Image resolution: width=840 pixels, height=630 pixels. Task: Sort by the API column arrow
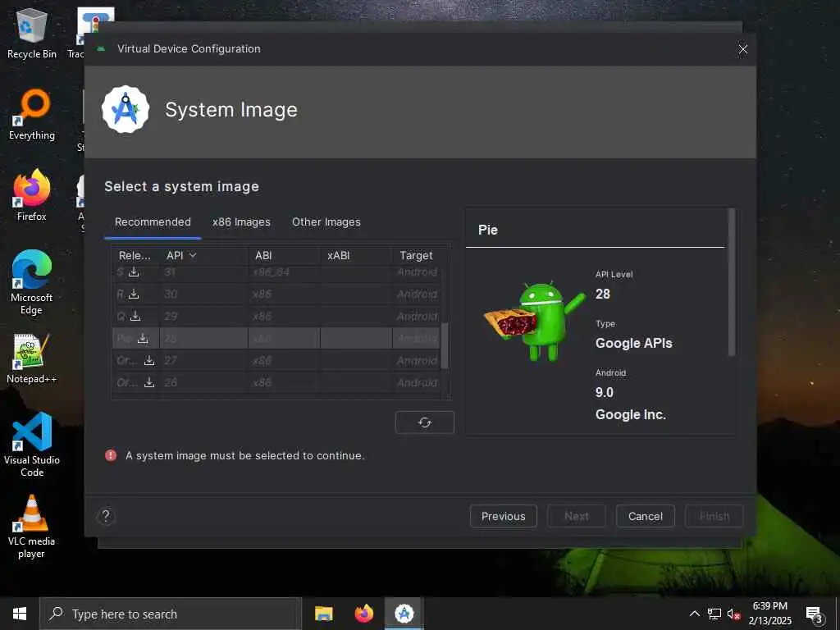tap(194, 256)
